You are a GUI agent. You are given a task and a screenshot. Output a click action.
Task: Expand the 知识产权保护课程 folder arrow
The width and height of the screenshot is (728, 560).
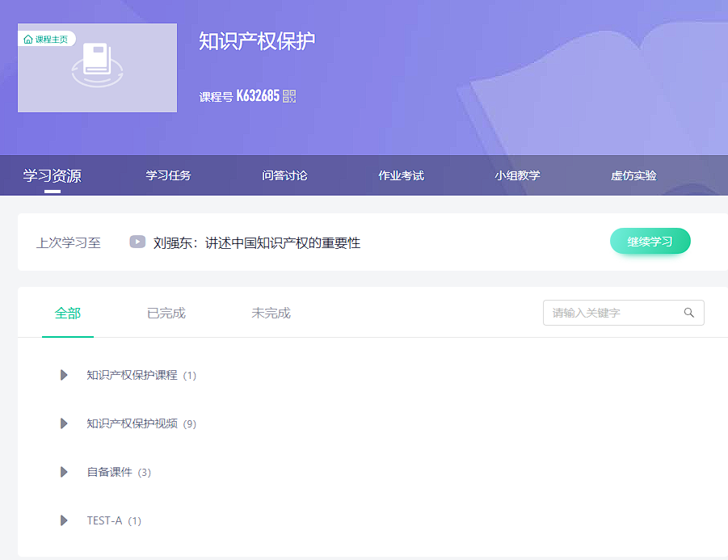tap(64, 375)
